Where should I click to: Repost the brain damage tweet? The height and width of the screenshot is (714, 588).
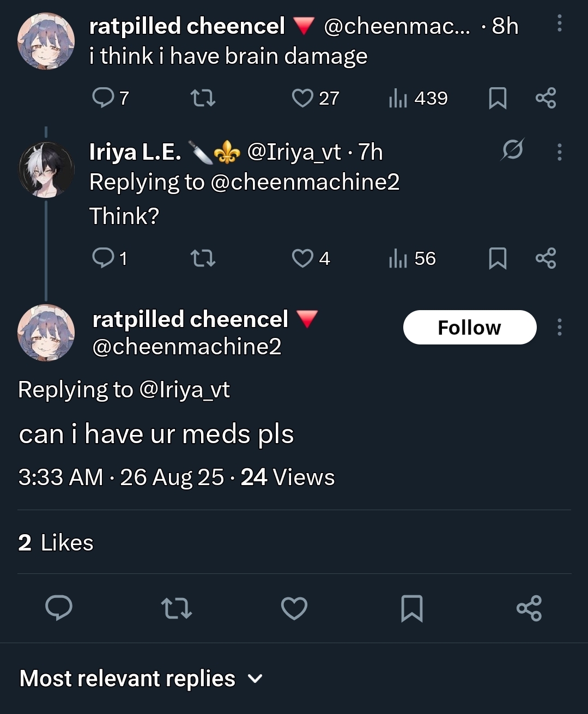(x=203, y=98)
